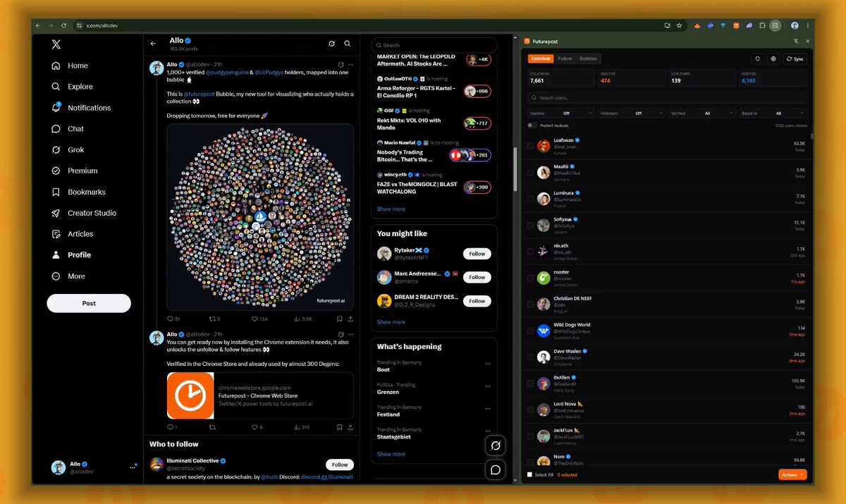Click the shield icon in the Futurepost panel
Screen dimensions: 846x504
[757, 59]
